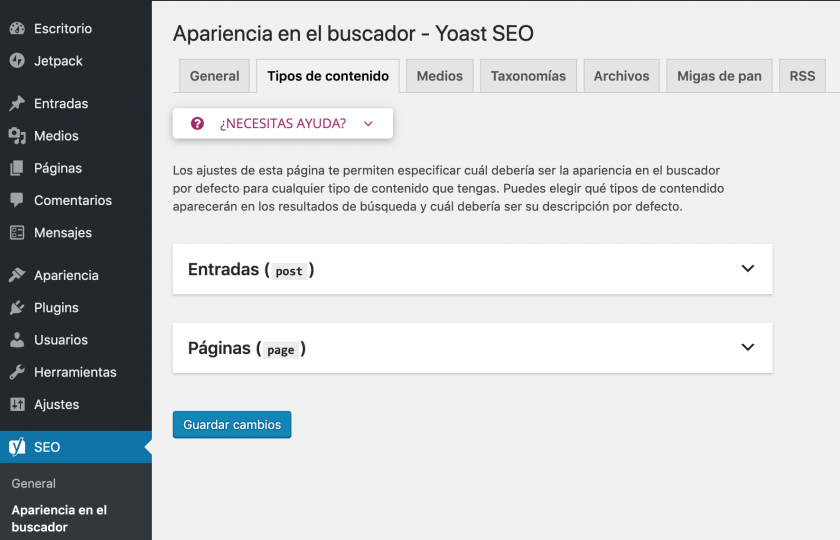
Task: Click the Entradas pushpin icon
Action: (17, 104)
